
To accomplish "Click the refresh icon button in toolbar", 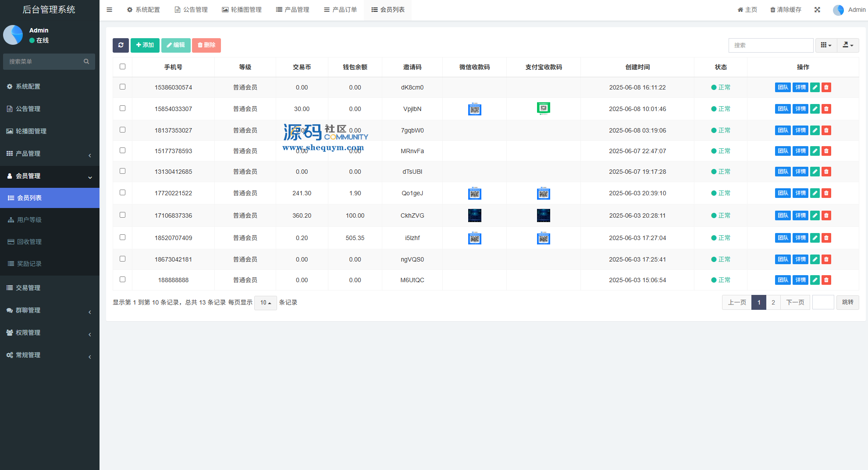I will click(x=121, y=45).
